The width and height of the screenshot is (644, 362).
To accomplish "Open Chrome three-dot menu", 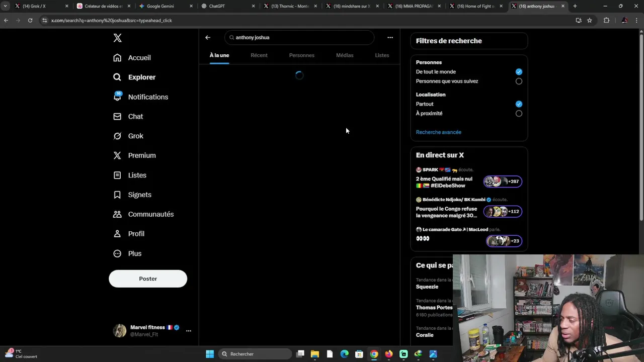I will 637,20.
